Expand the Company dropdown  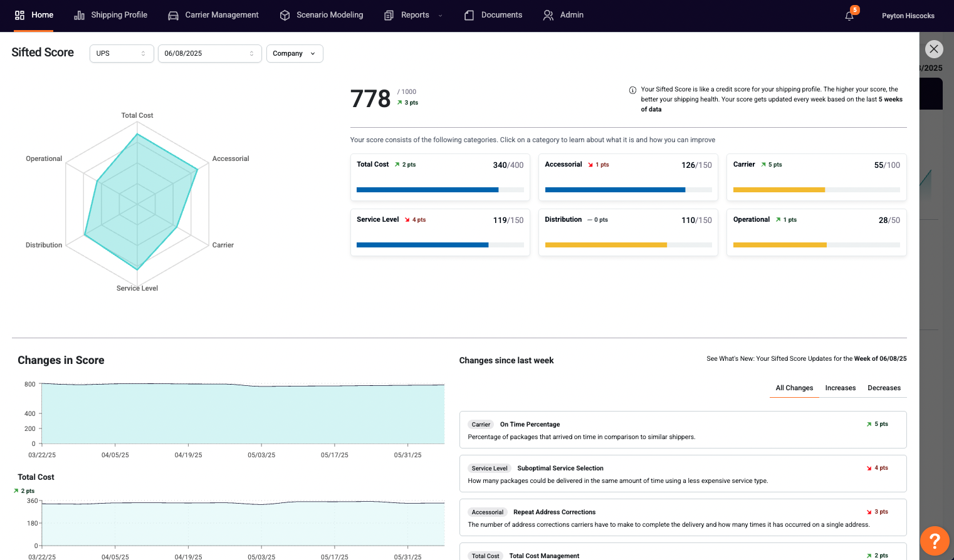pyautogui.click(x=295, y=54)
